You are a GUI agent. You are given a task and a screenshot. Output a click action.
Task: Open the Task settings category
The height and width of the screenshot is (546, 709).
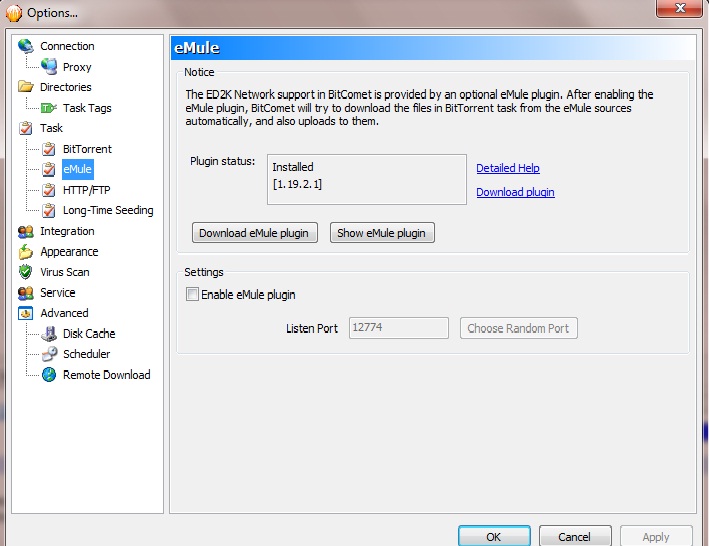[51, 128]
